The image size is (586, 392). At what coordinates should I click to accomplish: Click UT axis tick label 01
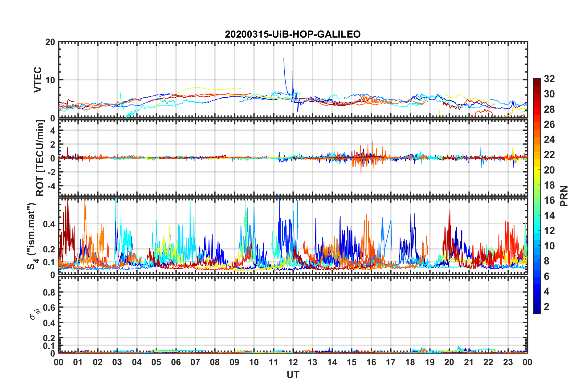coord(78,362)
